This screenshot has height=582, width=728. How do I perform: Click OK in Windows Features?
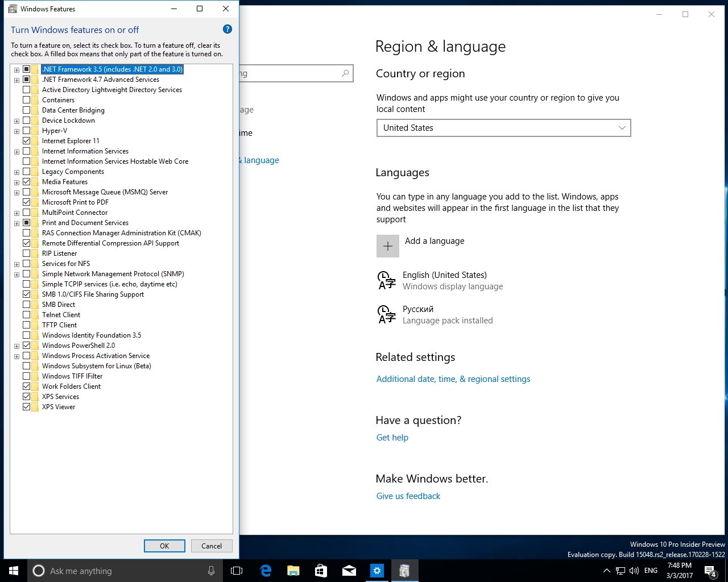coord(164,546)
